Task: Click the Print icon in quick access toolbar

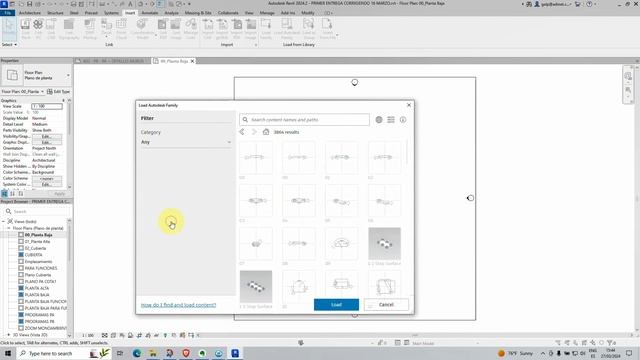Action: coord(73,4)
